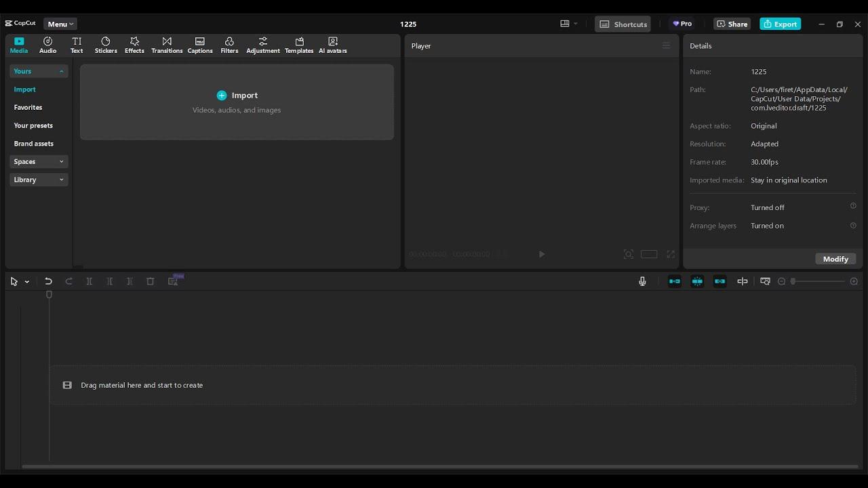Click the Export button
This screenshot has height=488, width=868.
coord(780,24)
